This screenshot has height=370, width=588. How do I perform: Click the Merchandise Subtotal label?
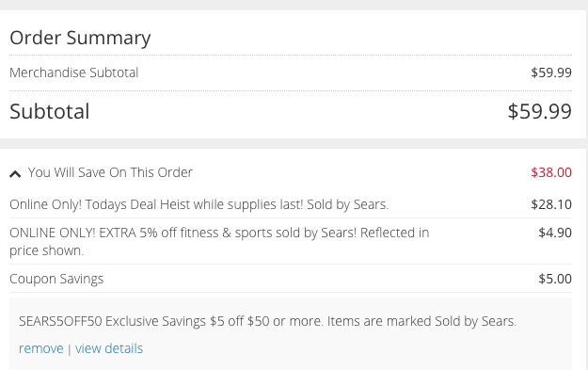[x=74, y=72]
